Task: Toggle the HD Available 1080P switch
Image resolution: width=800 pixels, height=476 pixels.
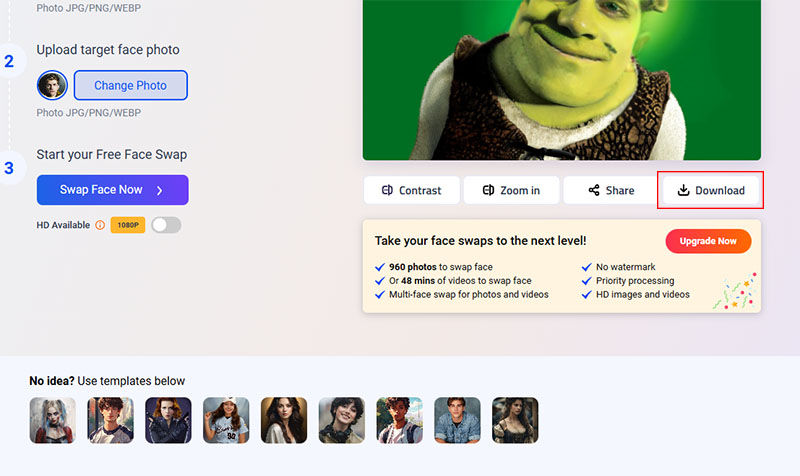Action: point(166,225)
